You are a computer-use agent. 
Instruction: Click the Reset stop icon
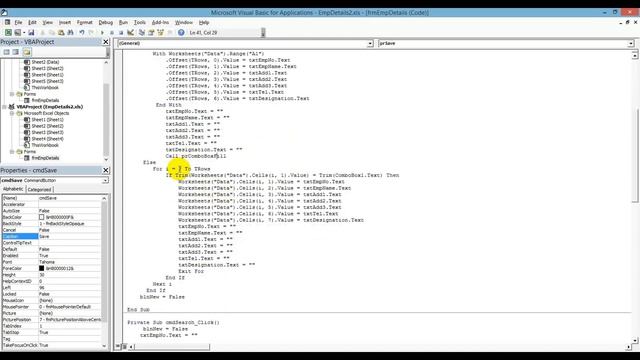click(121, 33)
